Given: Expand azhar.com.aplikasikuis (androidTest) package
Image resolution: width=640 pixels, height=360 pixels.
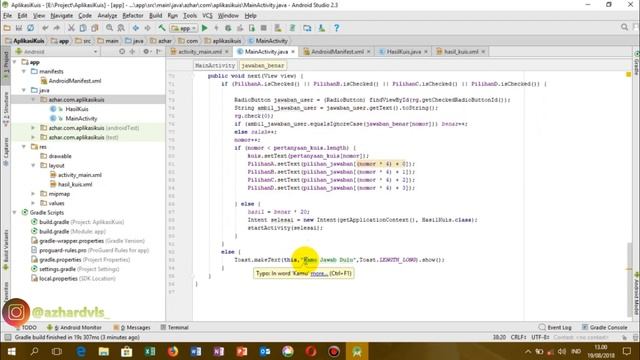Looking at the screenshot, I should (x=33, y=128).
